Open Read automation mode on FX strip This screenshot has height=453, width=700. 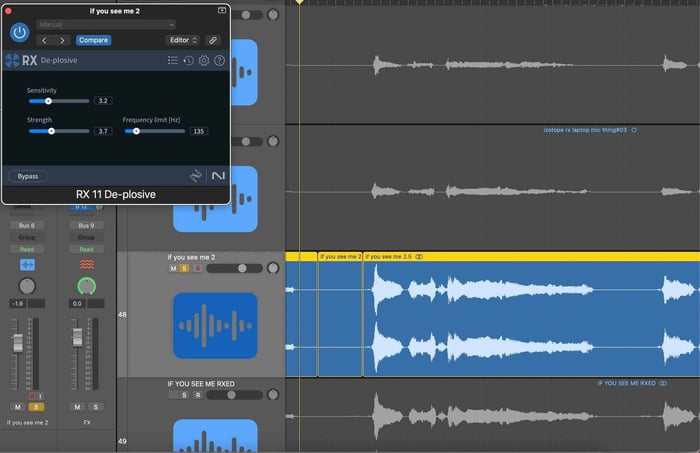(86, 249)
